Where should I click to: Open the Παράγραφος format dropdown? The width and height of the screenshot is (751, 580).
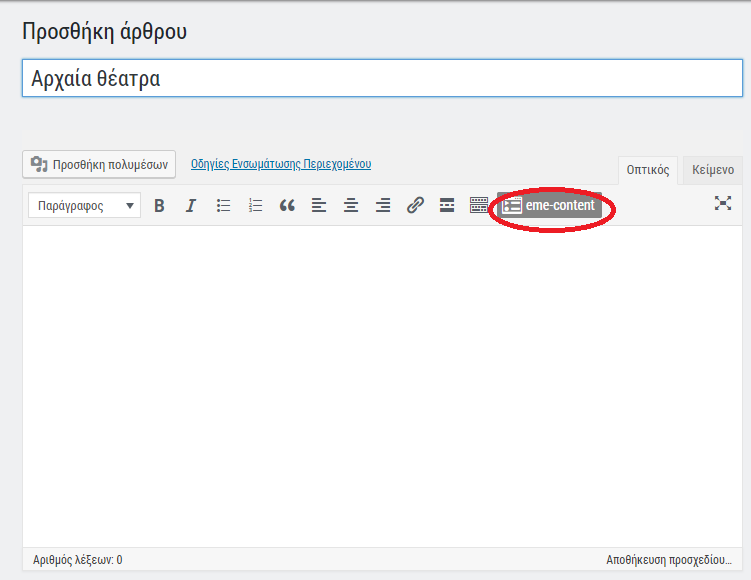point(84,205)
